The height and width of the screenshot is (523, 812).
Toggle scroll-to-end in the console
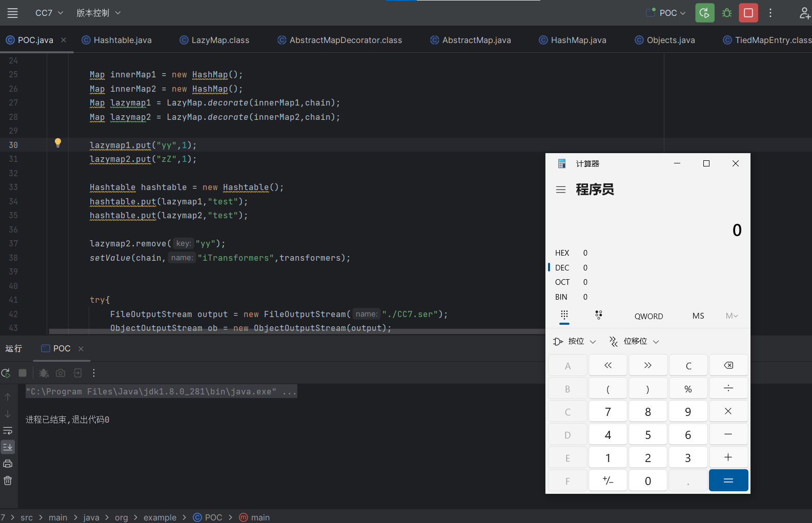(x=8, y=447)
